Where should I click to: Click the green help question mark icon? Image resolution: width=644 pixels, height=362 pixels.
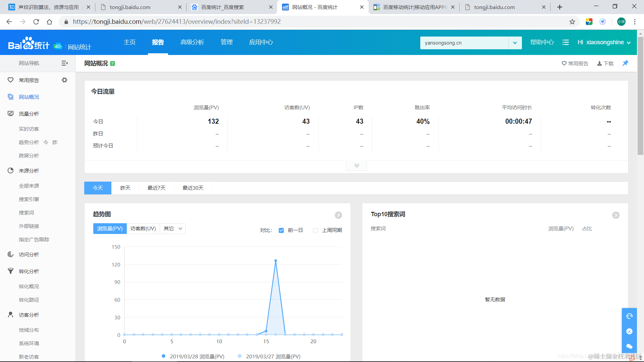(x=113, y=64)
